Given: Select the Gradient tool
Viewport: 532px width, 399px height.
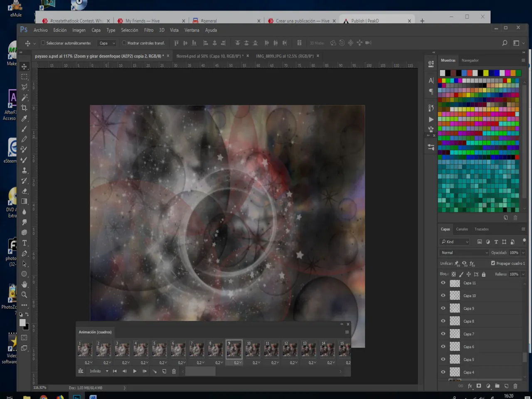Looking at the screenshot, I should [24, 202].
